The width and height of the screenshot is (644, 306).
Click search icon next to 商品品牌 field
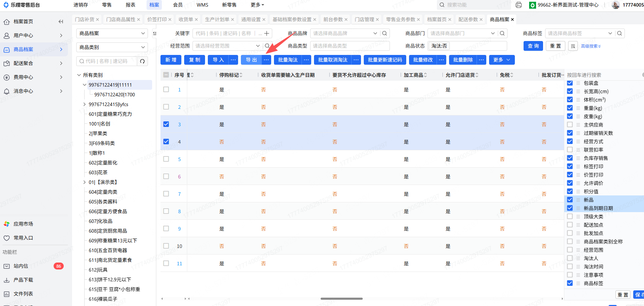pos(385,33)
